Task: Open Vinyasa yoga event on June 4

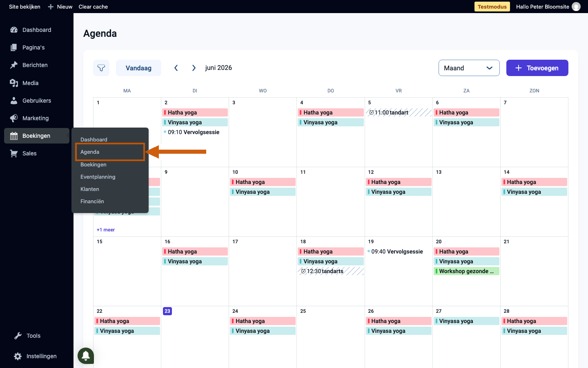Action: tap(331, 122)
